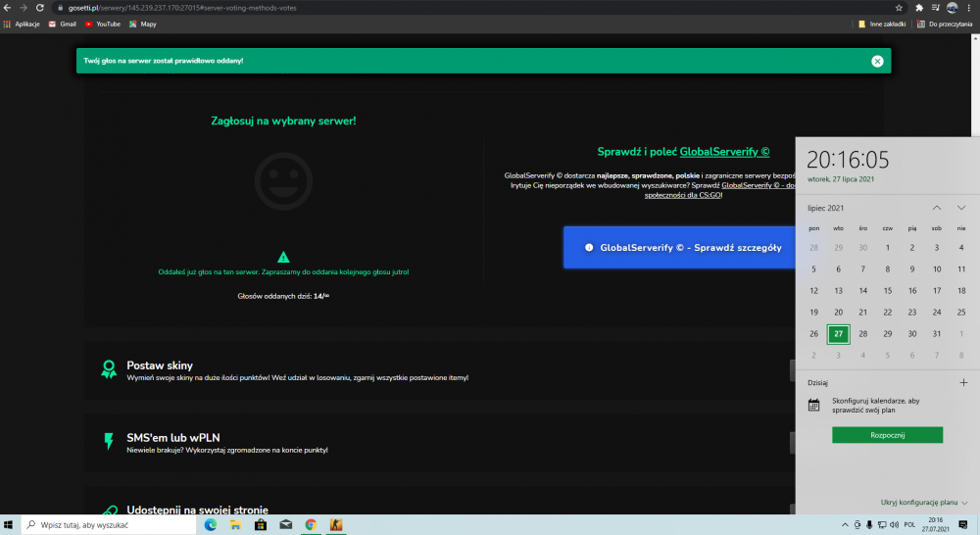Open the network tray icon
The height and width of the screenshot is (535, 980).
882,525
